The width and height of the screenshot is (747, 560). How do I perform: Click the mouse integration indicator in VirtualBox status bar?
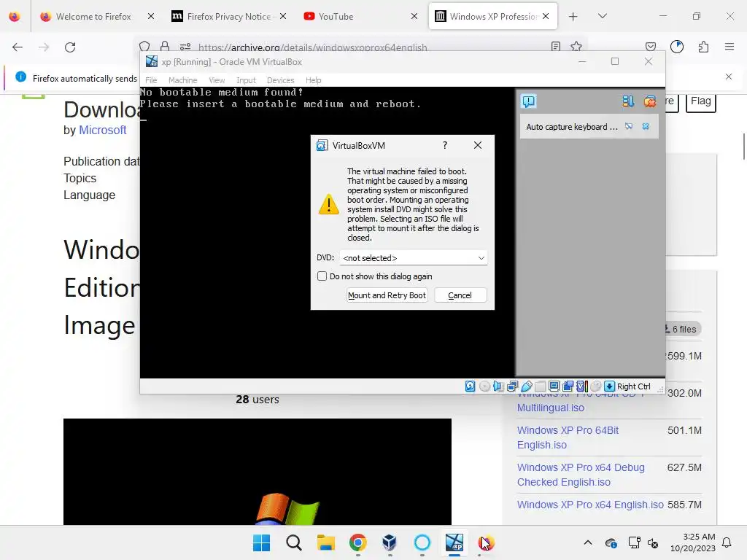pyautogui.click(x=595, y=386)
